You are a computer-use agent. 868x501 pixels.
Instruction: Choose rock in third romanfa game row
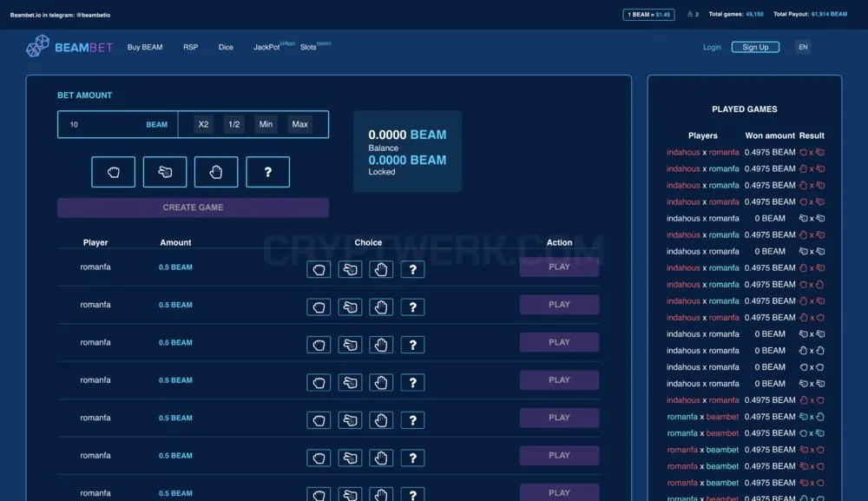coord(319,345)
